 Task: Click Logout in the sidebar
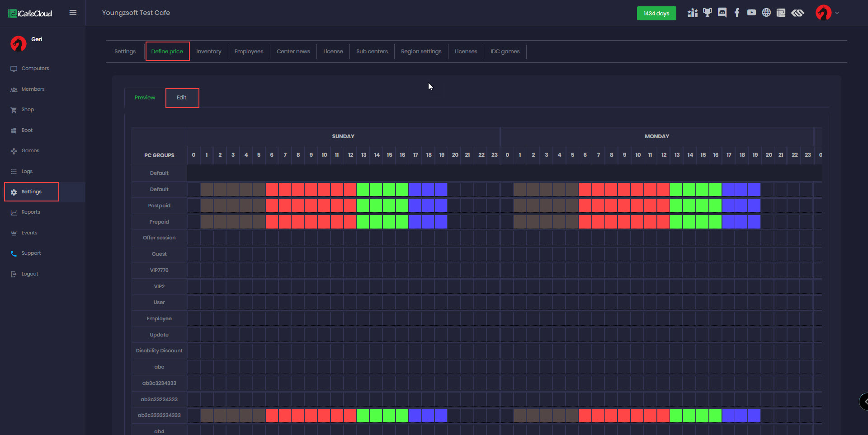(30, 274)
